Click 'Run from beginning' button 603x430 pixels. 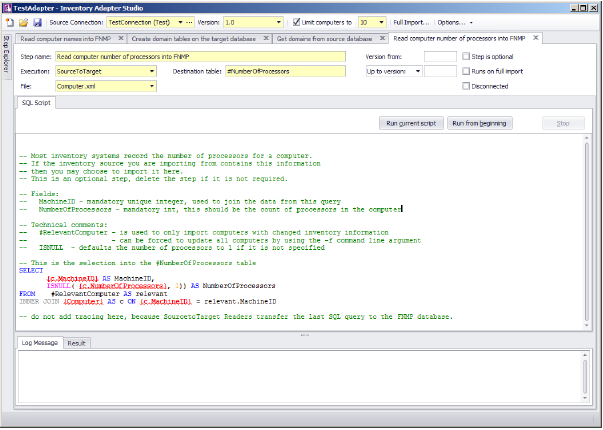480,123
